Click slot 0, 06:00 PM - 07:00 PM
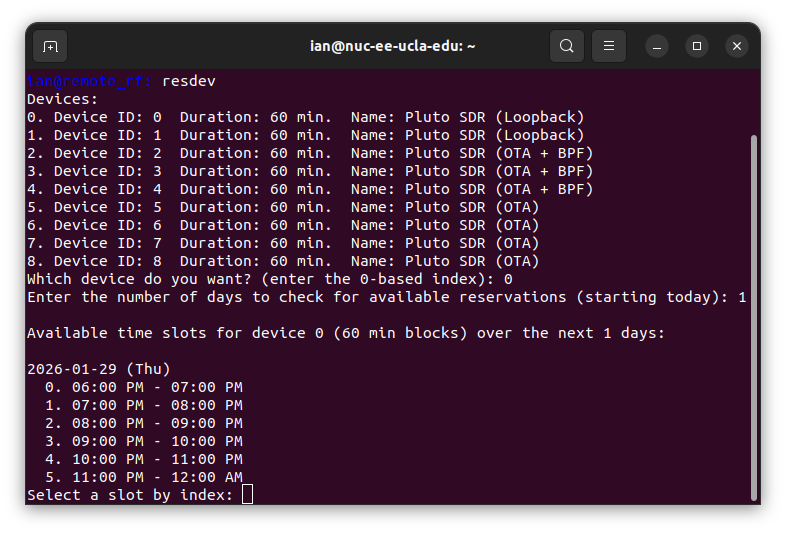This screenshot has height=533, width=786. point(144,387)
